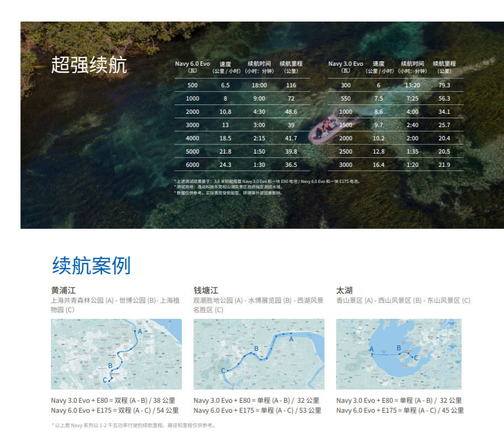Click the 550 watt row cell

(345, 99)
